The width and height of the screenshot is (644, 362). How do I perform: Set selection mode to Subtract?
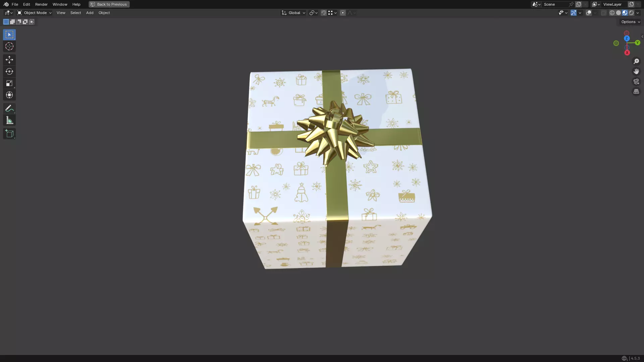[x=19, y=22]
